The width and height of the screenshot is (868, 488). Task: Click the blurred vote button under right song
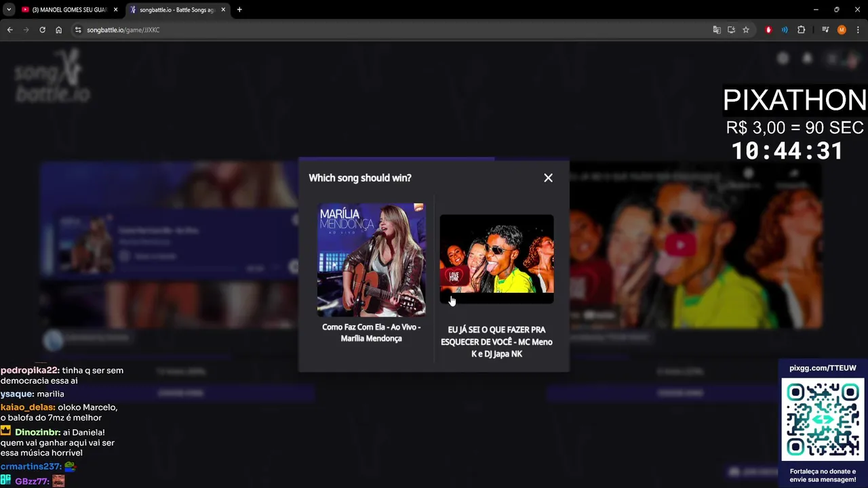pyautogui.click(x=680, y=392)
